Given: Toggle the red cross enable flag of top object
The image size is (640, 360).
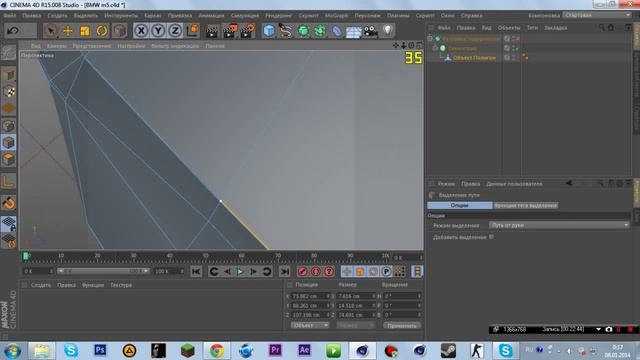Looking at the screenshot, I should point(518,39).
